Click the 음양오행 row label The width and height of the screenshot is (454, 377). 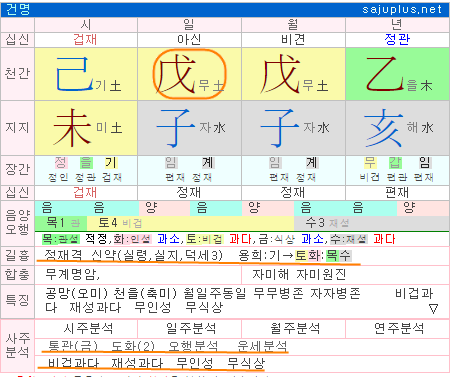coord(17,222)
